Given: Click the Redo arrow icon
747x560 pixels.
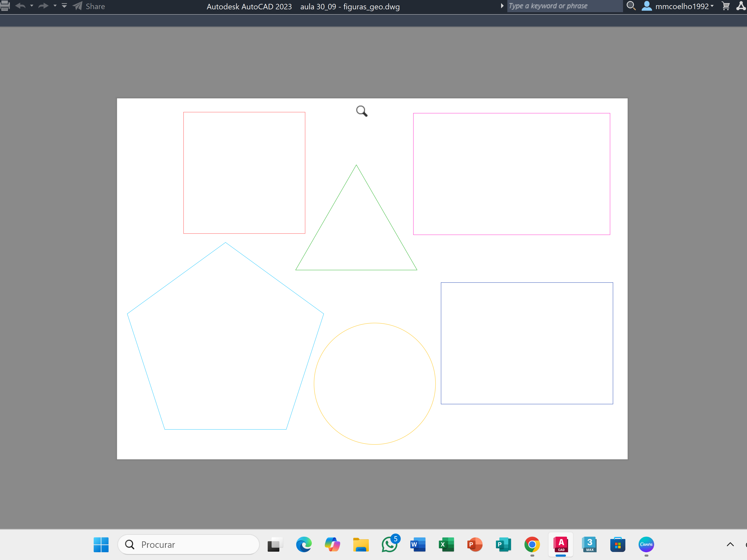Looking at the screenshot, I should (43, 6).
